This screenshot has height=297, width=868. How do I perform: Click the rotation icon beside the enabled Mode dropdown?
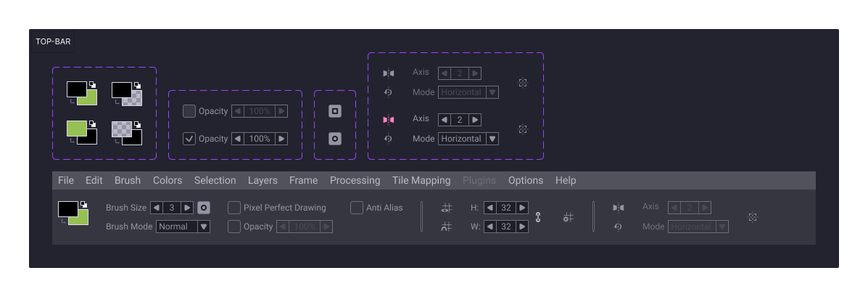click(x=388, y=139)
